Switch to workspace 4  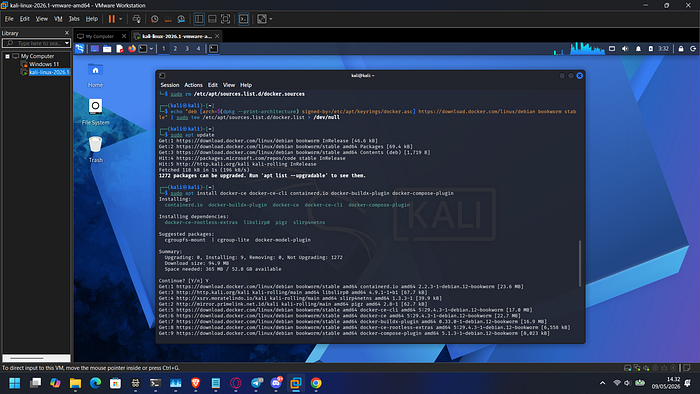199,49
